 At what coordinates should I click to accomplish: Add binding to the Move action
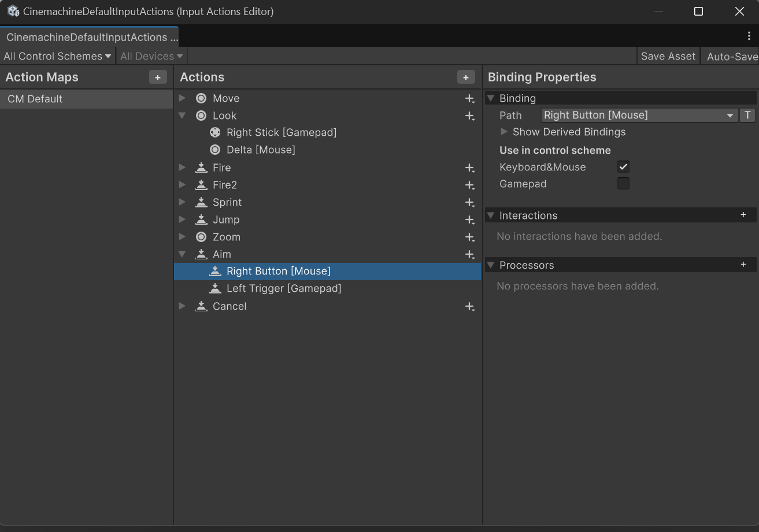point(470,99)
